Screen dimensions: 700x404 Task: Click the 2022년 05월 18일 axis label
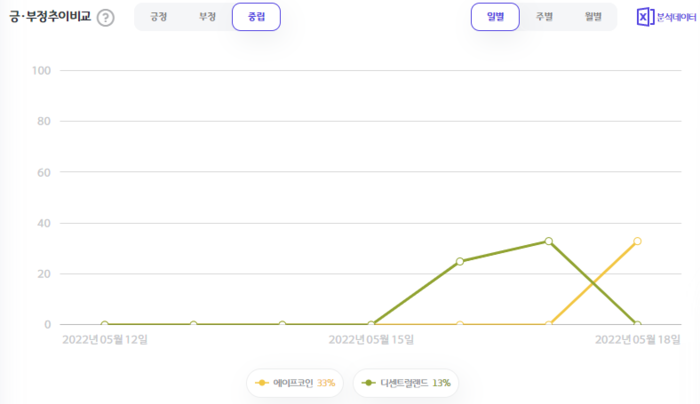[x=637, y=340]
